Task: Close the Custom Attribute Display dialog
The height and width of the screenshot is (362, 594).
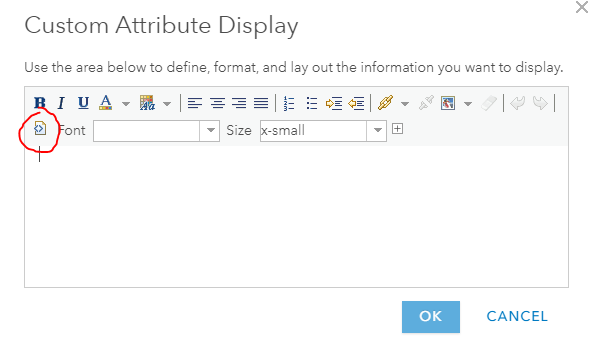Action: click(581, 7)
